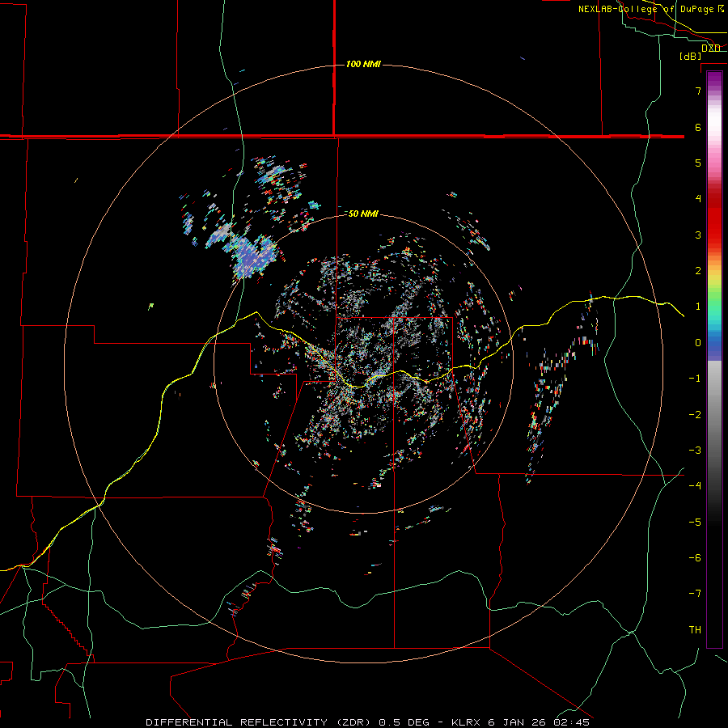
Task: Click the 5 value on color scale
Action: coord(698,163)
